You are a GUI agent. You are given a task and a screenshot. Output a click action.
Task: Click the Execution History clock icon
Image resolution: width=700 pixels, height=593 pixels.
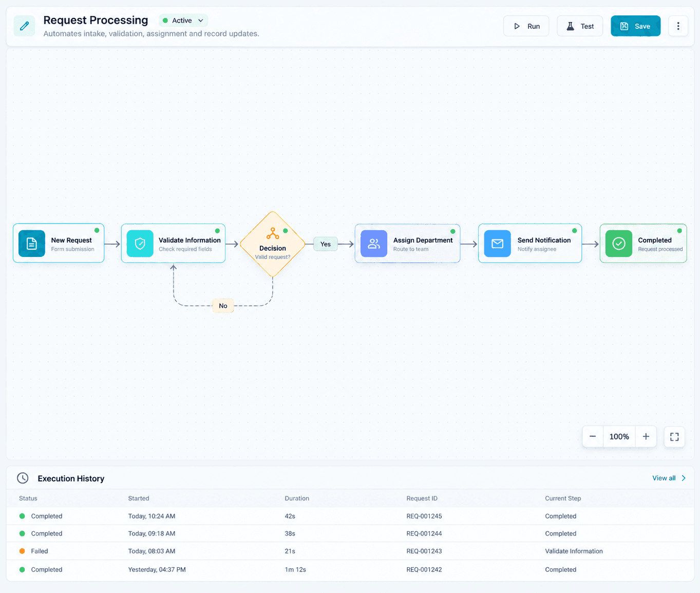23,478
